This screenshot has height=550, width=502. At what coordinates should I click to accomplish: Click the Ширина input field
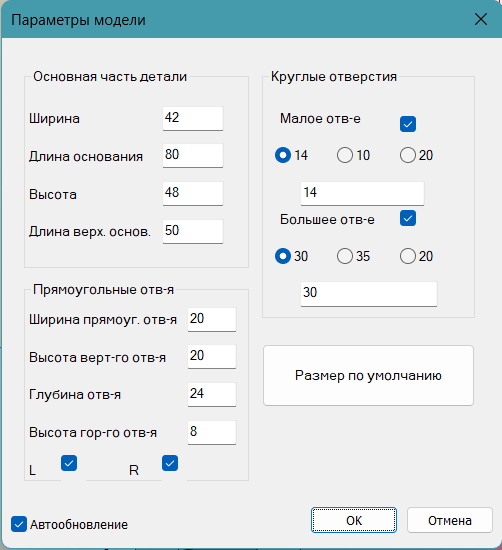pos(193,118)
